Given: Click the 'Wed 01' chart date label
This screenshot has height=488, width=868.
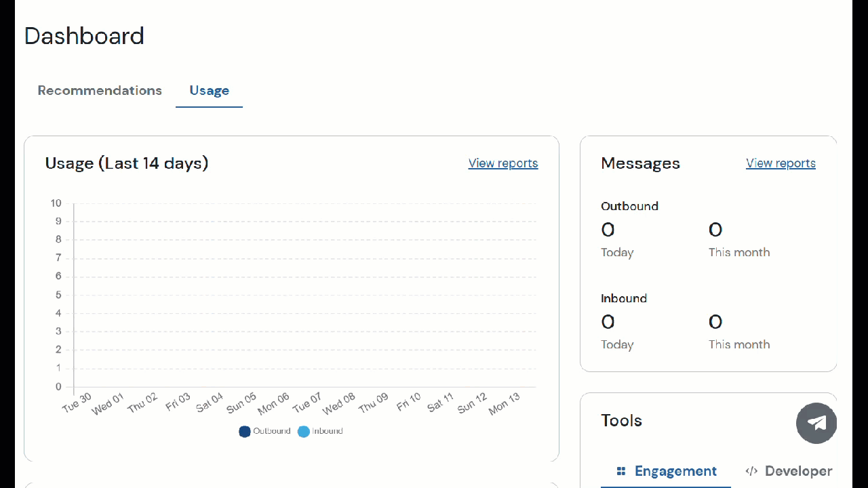Looking at the screenshot, I should click(x=108, y=403).
